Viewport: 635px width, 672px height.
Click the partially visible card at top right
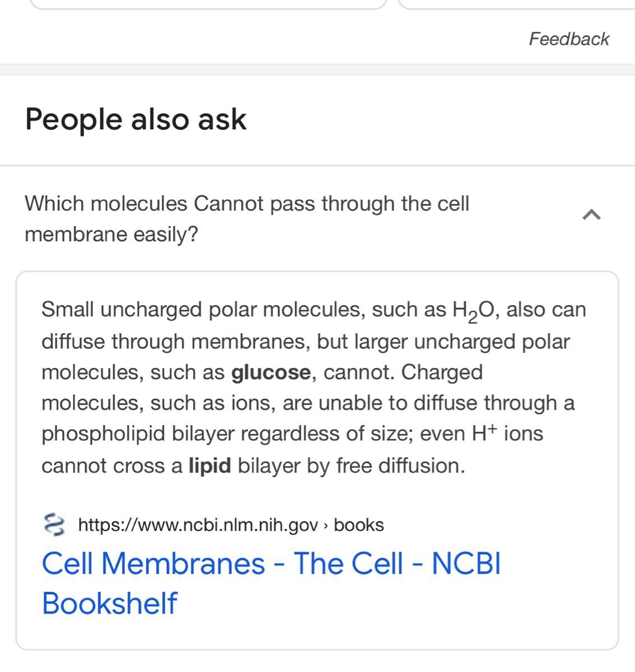(x=515, y=4)
